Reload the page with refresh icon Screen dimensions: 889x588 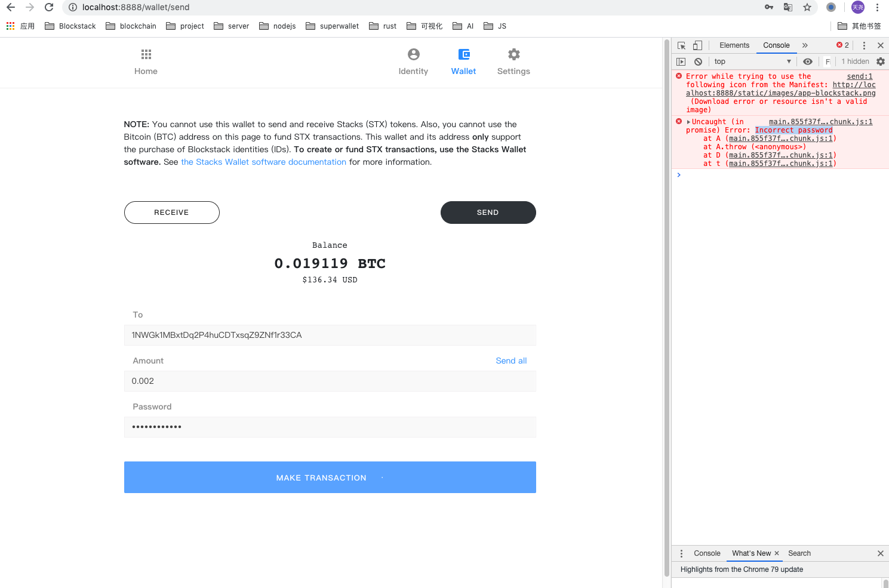pos(49,7)
